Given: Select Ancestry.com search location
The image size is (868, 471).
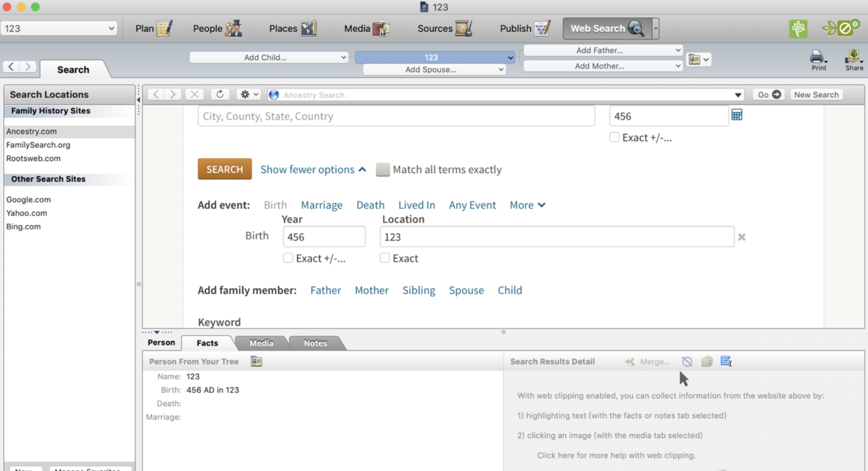Looking at the screenshot, I should tap(70, 132).
